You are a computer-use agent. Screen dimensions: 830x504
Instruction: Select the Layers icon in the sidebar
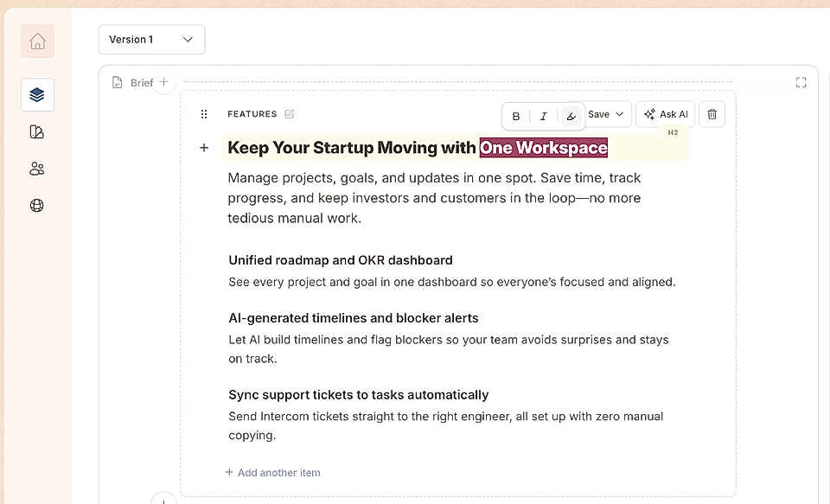pyautogui.click(x=37, y=94)
